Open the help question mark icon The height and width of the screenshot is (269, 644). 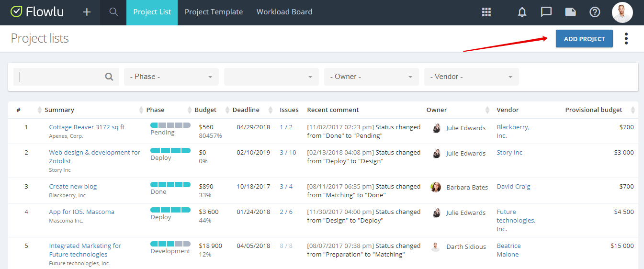point(595,12)
